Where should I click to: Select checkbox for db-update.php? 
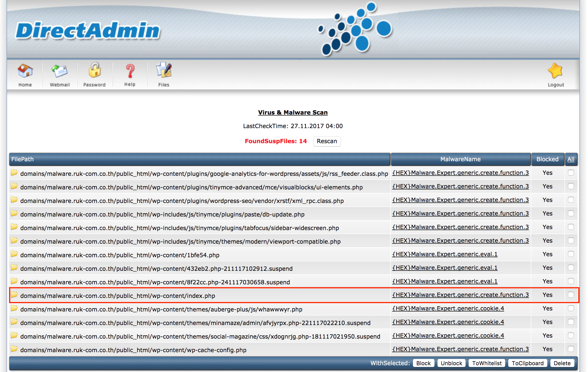point(571,214)
